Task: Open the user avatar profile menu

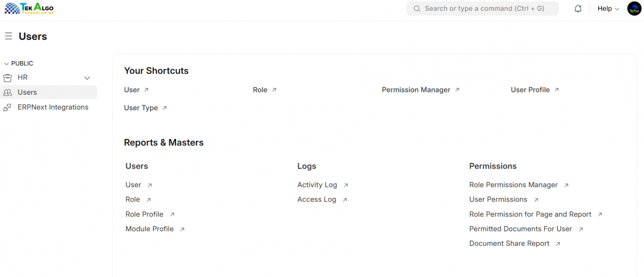Action: (x=634, y=9)
